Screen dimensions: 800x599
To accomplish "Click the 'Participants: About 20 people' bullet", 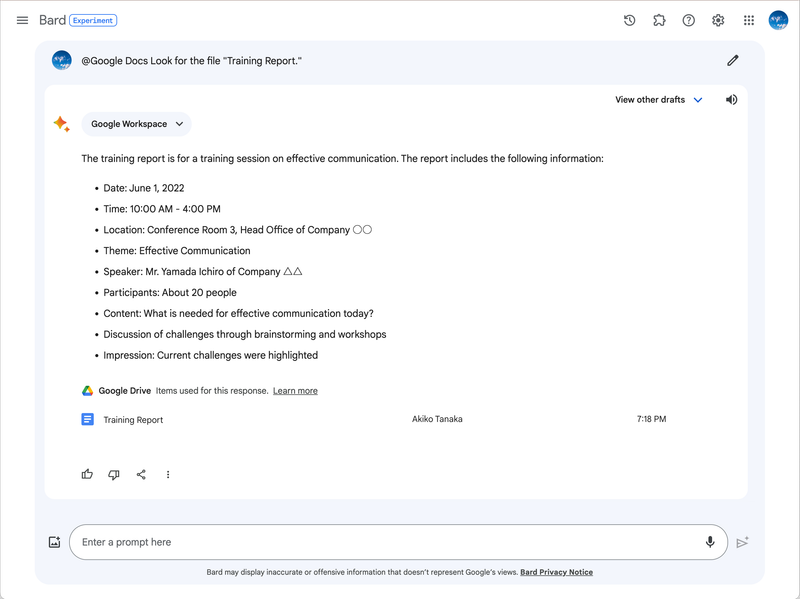I will point(170,293).
